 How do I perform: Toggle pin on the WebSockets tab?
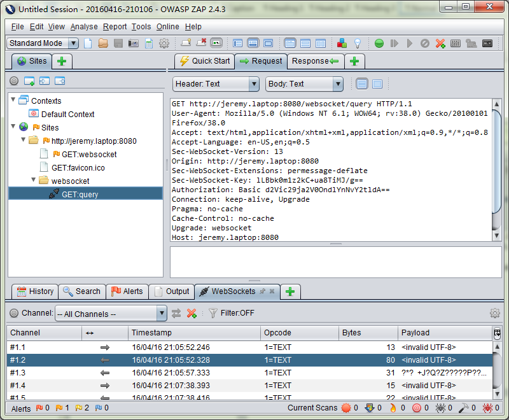261,291
